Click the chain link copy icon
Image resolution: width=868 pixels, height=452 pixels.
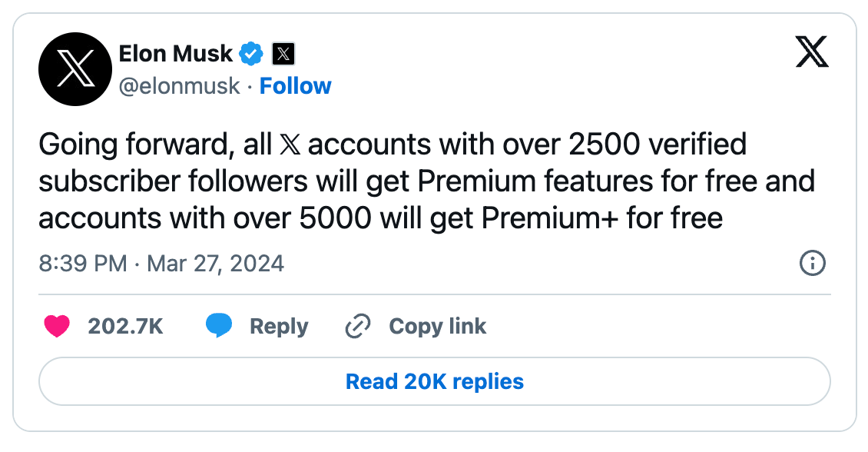coord(358,327)
